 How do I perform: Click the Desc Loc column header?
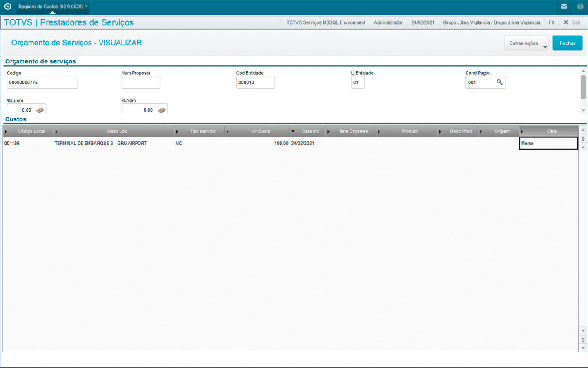117,131
